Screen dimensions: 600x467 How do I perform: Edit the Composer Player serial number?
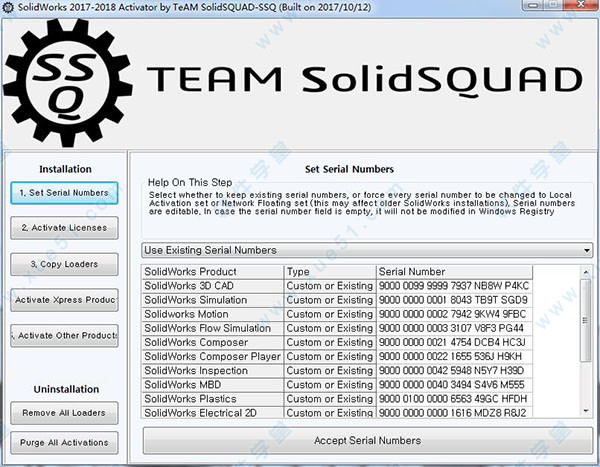pyautogui.click(x=454, y=357)
